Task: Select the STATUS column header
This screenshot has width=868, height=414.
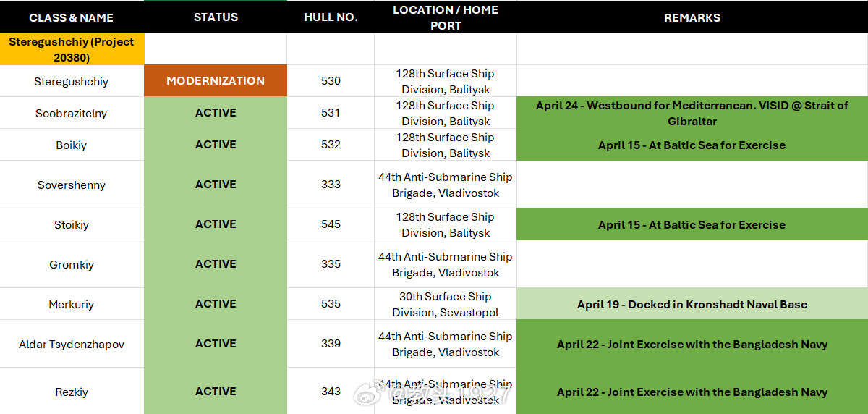Action: coord(216,17)
